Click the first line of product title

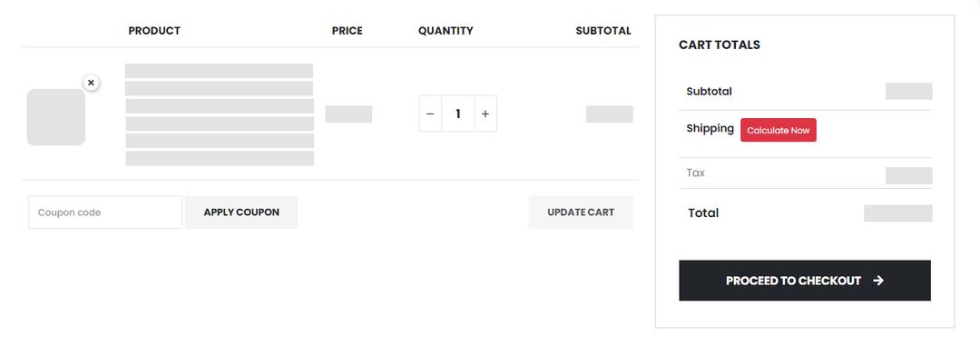coord(220,71)
